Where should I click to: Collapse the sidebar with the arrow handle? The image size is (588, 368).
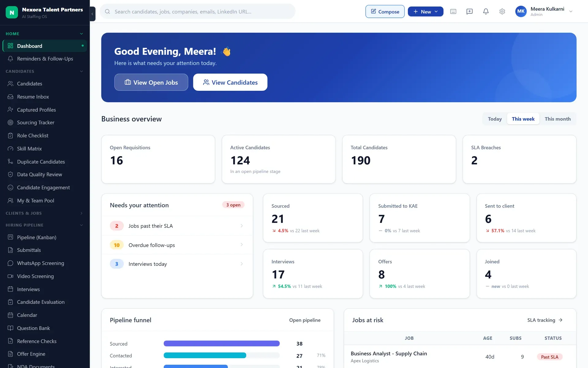(92, 14)
